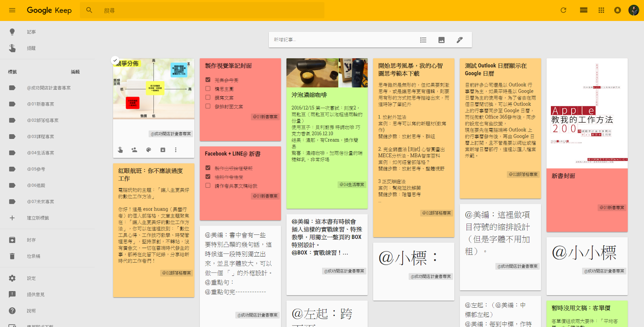Click the @成功開店計畫書專案 chip on the @小標 note
This screenshot has height=327, width=644.
tap(431, 277)
